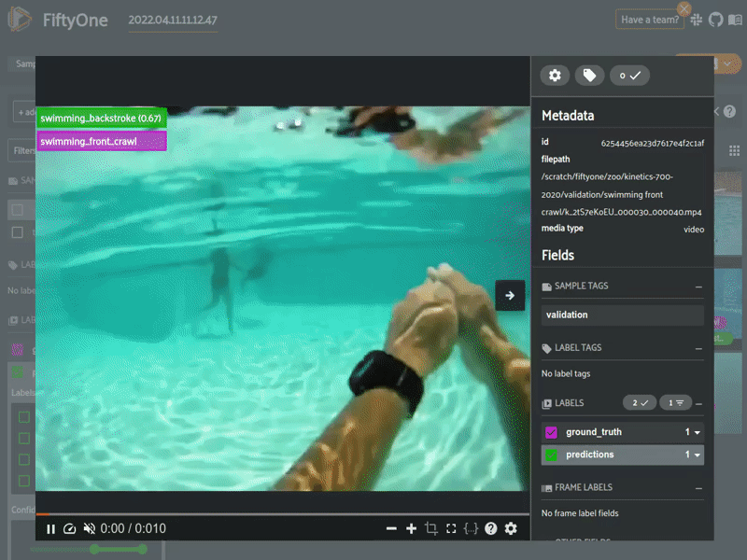Screen dimensions: 747x560
Task: Open the player help icon
Action: coord(491,528)
